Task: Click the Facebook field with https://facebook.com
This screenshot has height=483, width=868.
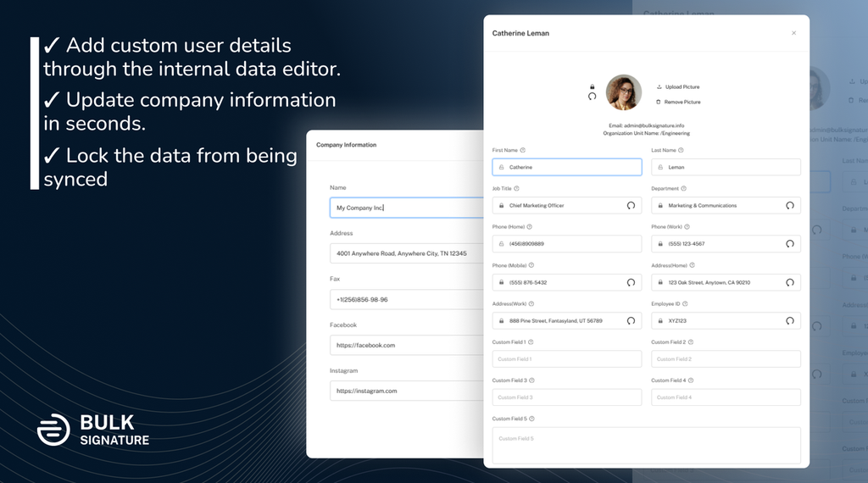Action: [x=407, y=345]
